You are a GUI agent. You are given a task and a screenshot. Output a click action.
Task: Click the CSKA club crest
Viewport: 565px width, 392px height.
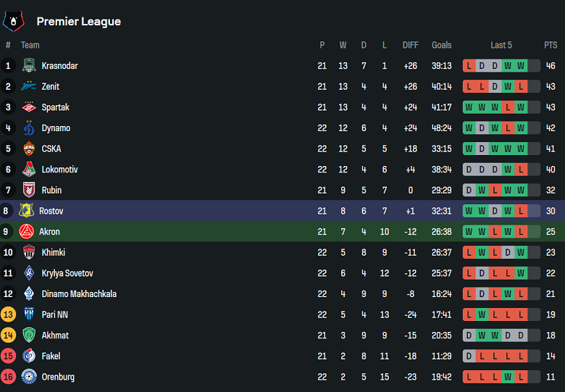29,149
